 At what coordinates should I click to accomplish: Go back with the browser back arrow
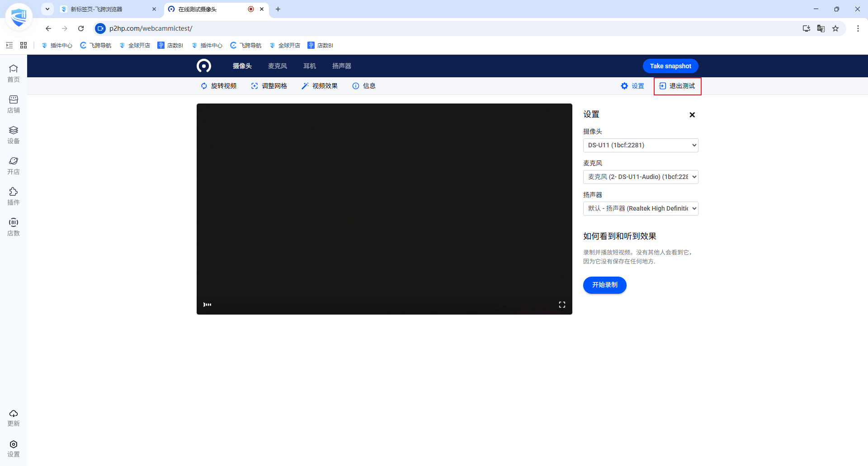pyautogui.click(x=48, y=28)
